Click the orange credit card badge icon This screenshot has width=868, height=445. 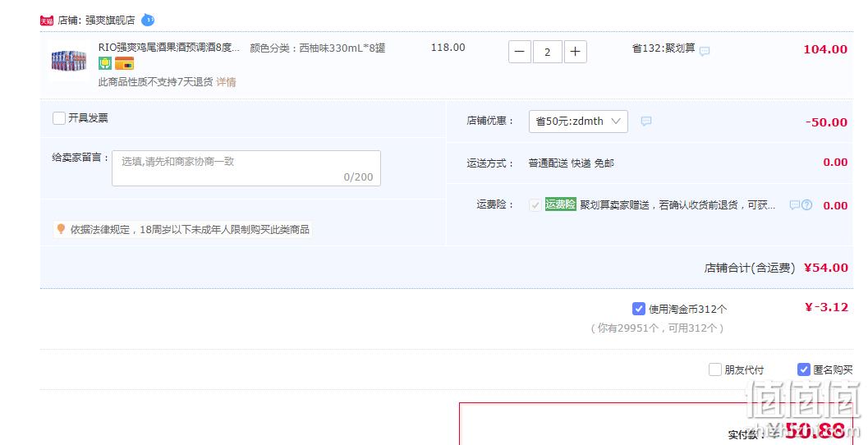click(125, 63)
